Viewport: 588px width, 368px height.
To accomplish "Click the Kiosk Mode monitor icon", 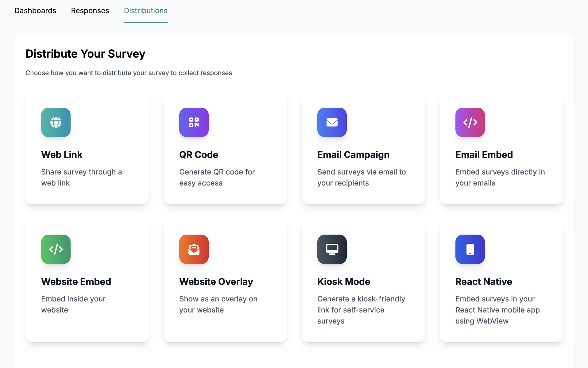I will [332, 249].
